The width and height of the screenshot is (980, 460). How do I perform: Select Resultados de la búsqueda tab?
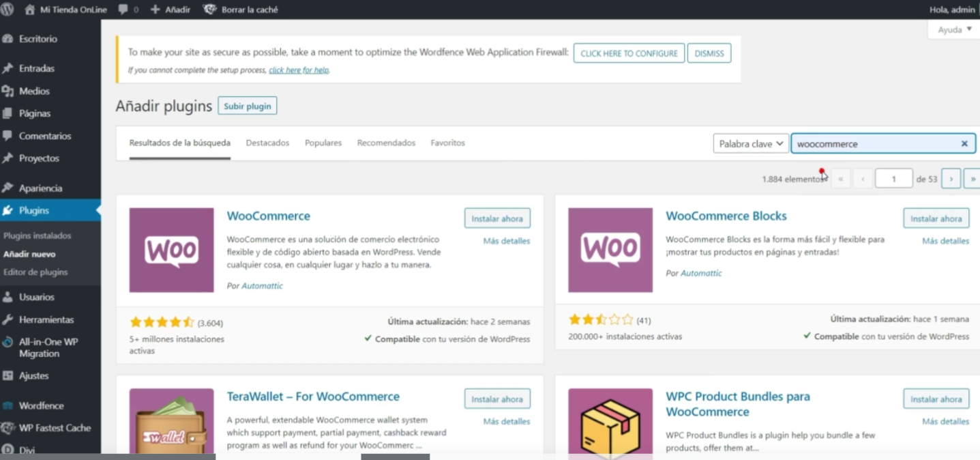(x=180, y=143)
